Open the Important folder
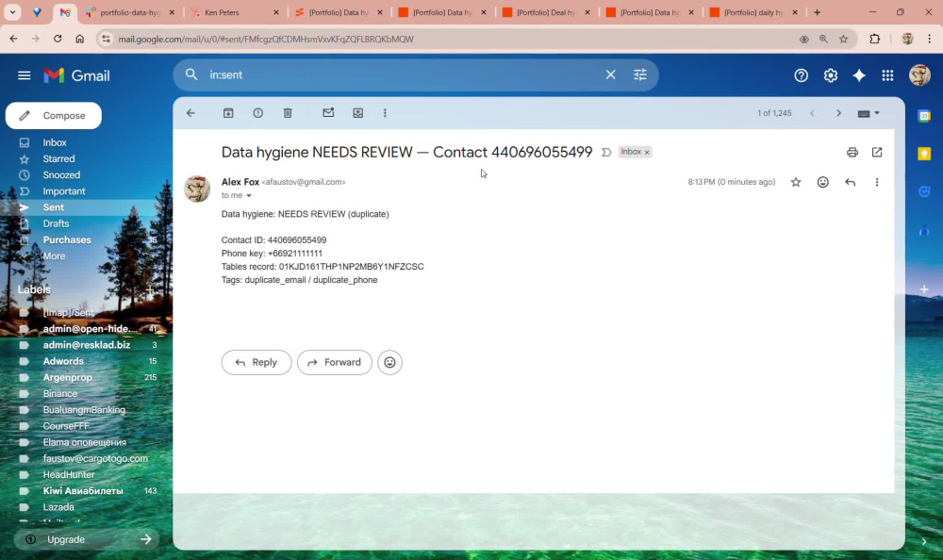Image resolution: width=943 pixels, height=560 pixels. (x=64, y=191)
